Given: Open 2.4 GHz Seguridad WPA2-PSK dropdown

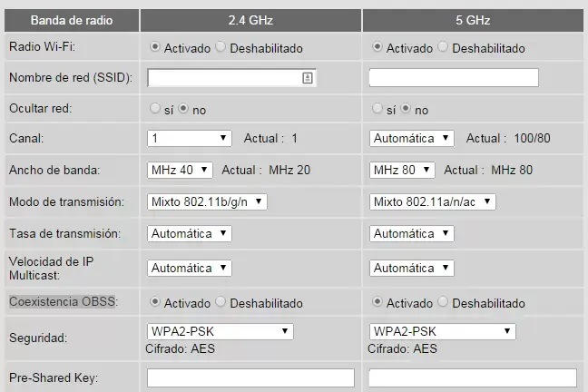Looking at the screenshot, I should (x=220, y=331).
